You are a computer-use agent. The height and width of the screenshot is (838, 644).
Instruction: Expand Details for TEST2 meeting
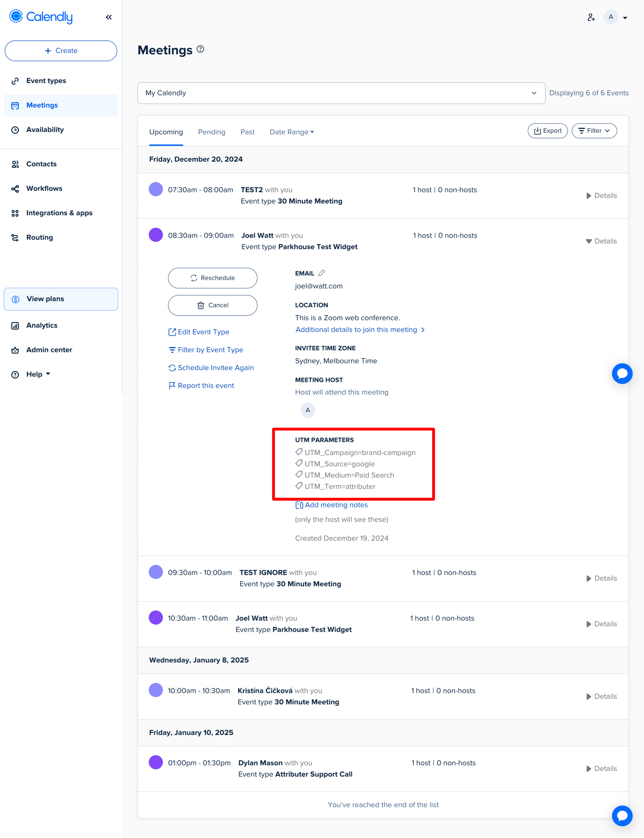tap(601, 196)
